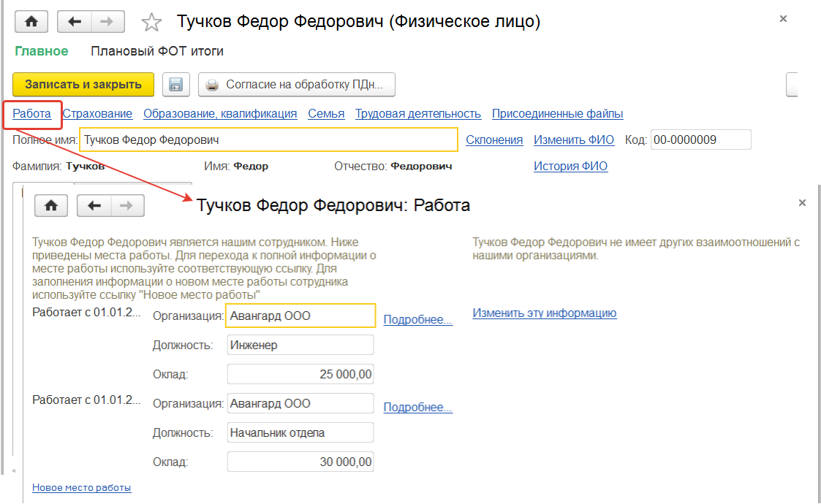Select the Главное tab
Viewport: 821px width, 504px height.
click(x=41, y=51)
